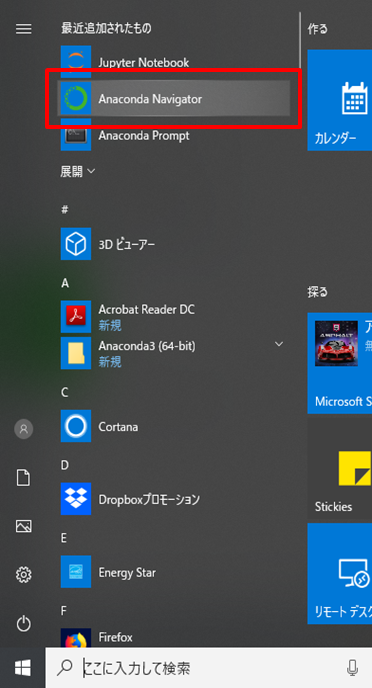Open Anaconda Prompt icon
The image size is (372, 688).
[x=76, y=135]
